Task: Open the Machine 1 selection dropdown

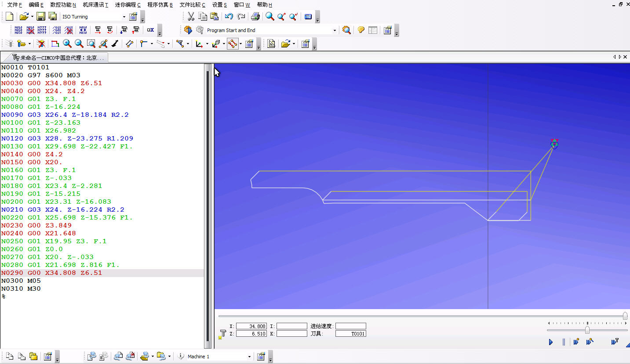Action: click(249, 357)
